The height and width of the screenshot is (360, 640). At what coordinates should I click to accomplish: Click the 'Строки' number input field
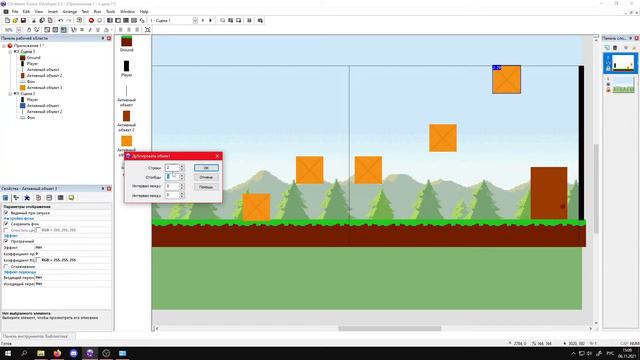click(x=172, y=168)
